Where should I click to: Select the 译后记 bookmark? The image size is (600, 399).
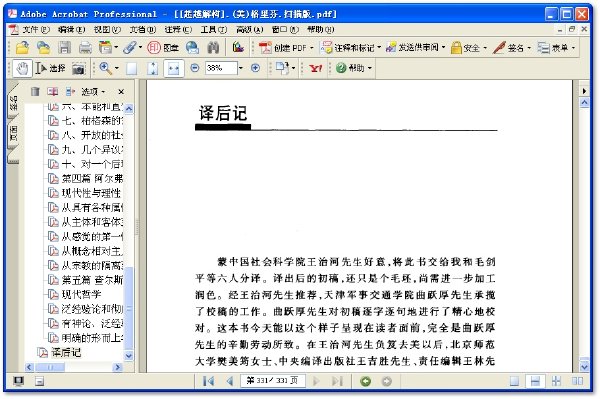[66, 352]
